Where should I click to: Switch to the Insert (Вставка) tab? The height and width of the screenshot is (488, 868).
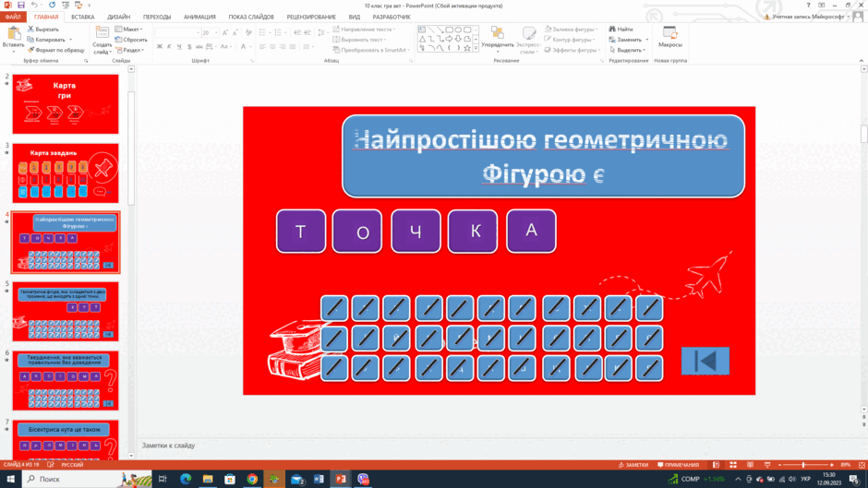[82, 17]
